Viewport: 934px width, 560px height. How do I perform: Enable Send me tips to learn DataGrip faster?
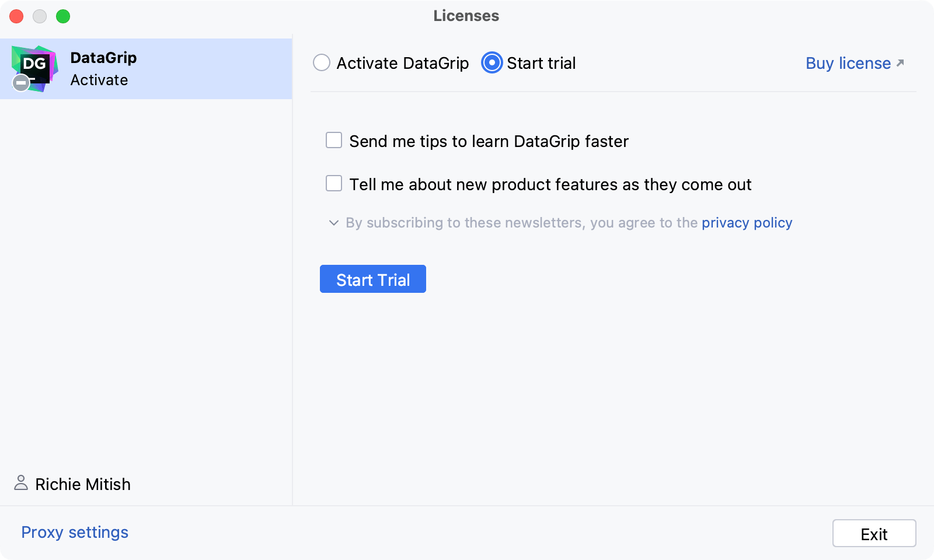click(333, 140)
